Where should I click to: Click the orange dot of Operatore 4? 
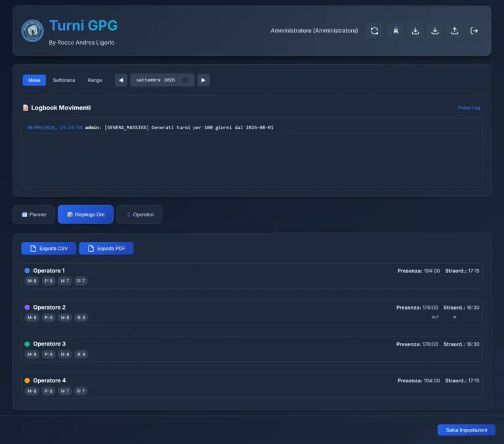[27, 380]
